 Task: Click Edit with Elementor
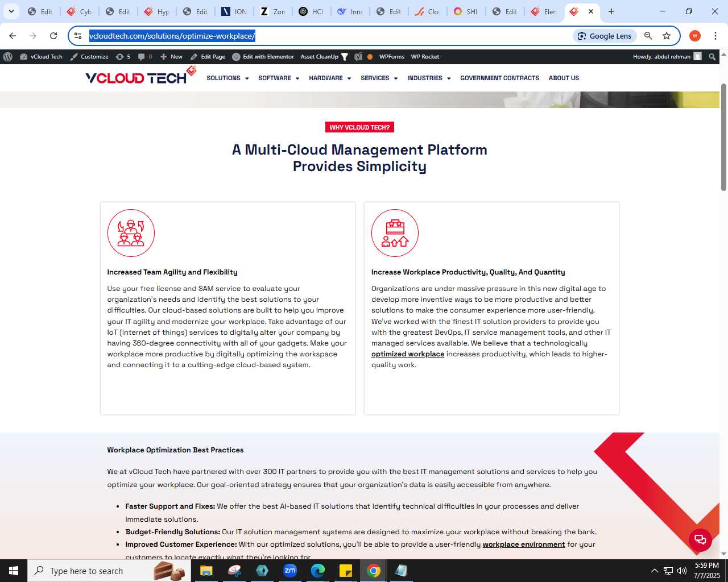(x=263, y=57)
